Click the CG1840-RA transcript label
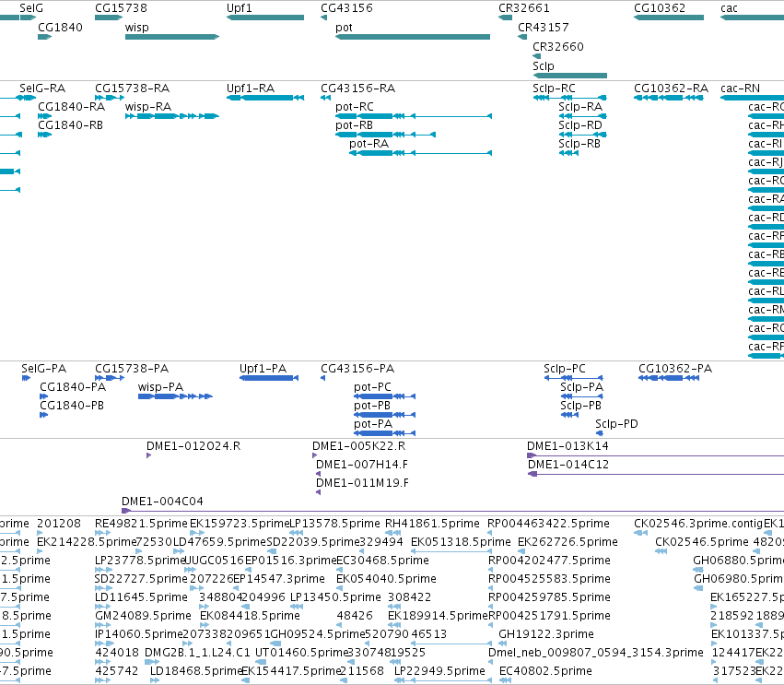Viewport: 784px width, 685px height. (x=72, y=107)
